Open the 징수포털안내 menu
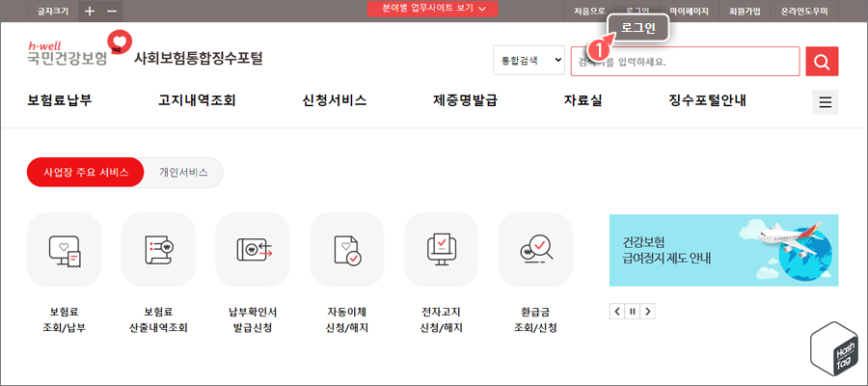The image size is (868, 386). 708,100
